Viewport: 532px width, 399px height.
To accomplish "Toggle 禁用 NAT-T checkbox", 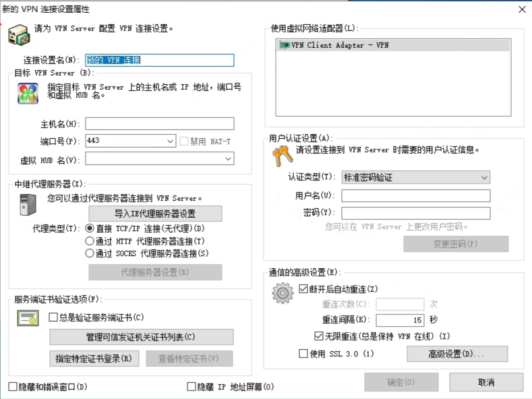I will [x=184, y=141].
